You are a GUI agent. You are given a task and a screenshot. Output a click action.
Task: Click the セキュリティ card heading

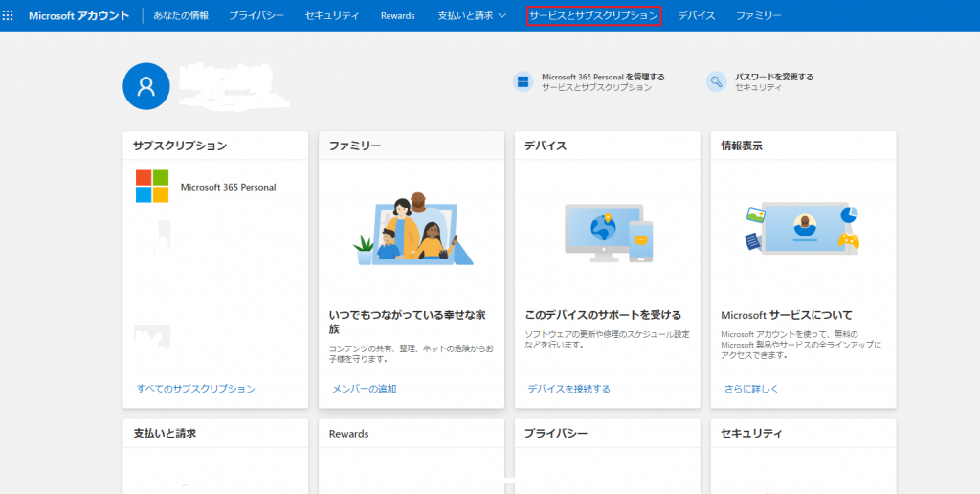[752, 433]
